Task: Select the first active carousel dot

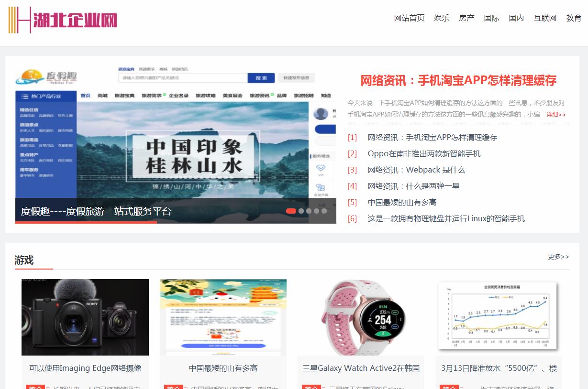Action: click(x=291, y=211)
